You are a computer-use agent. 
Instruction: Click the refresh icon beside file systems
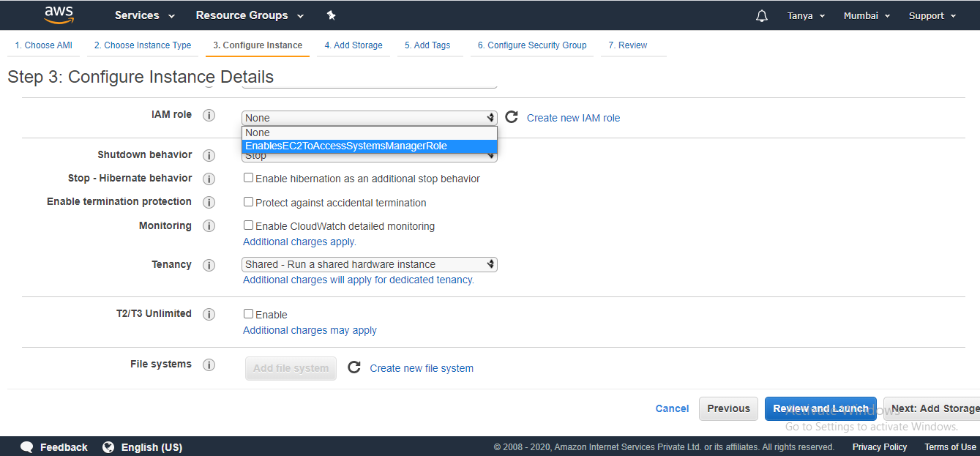(354, 367)
